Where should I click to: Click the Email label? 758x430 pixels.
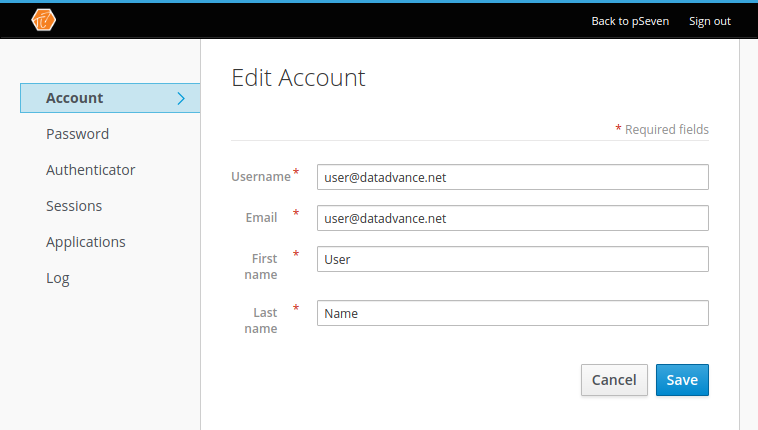tap(262, 218)
